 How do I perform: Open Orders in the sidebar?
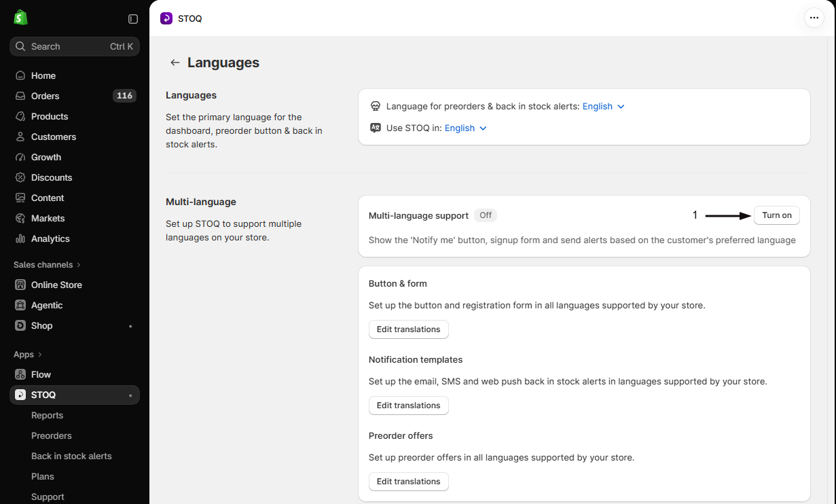point(75,96)
